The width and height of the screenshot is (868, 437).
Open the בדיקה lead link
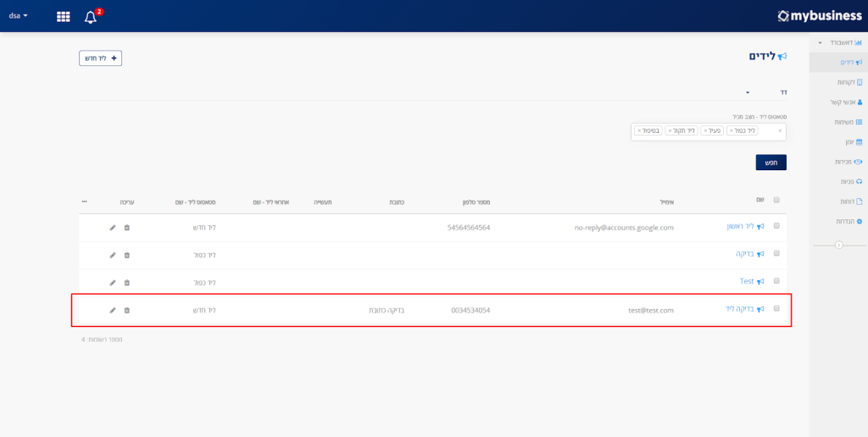pyautogui.click(x=745, y=253)
